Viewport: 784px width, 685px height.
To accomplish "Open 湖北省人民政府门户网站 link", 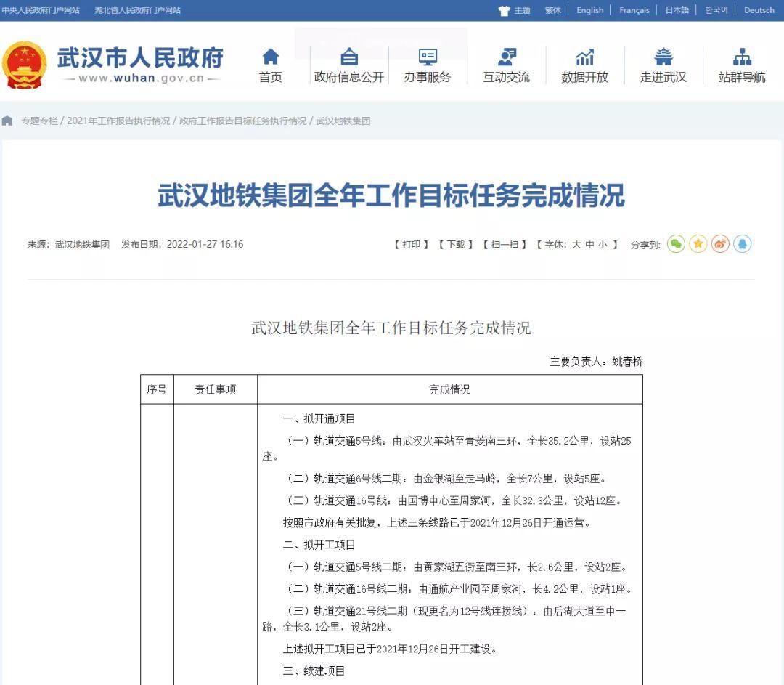I will point(137,10).
